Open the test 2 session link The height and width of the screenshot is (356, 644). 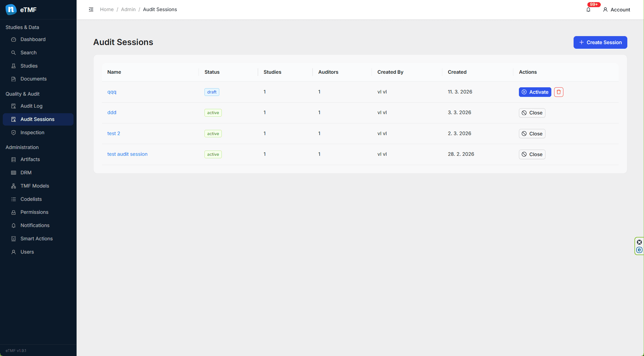tap(114, 134)
